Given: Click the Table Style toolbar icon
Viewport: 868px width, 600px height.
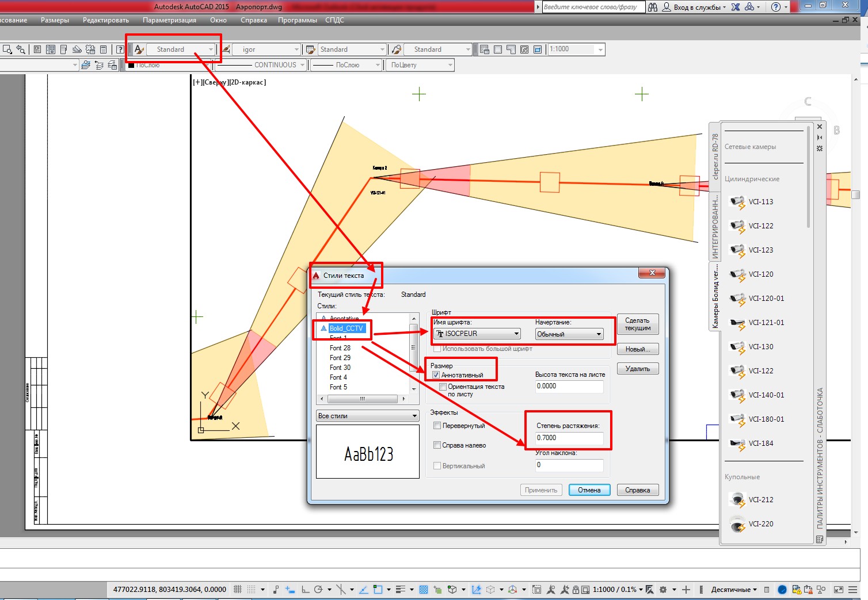Looking at the screenshot, I should (x=311, y=49).
